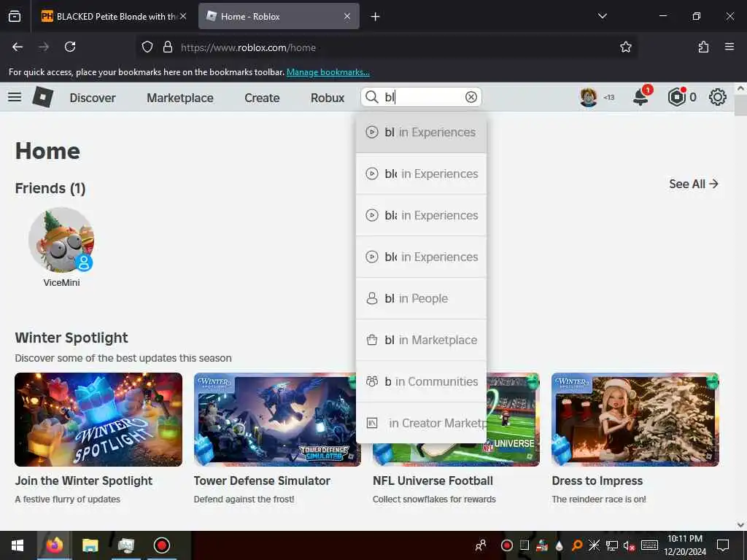Click the People icon in the taskbar
The width and height of the screenshot is (747, 560).
tap(481, 545)
